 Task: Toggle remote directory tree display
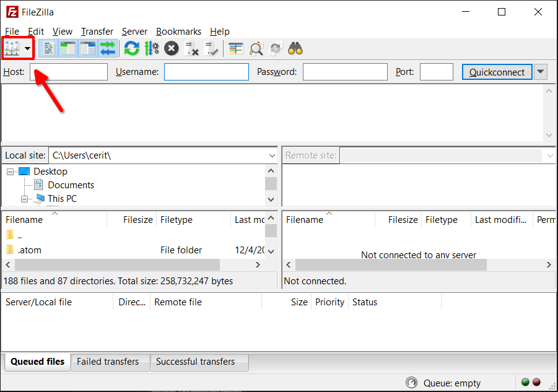[88, 48]
